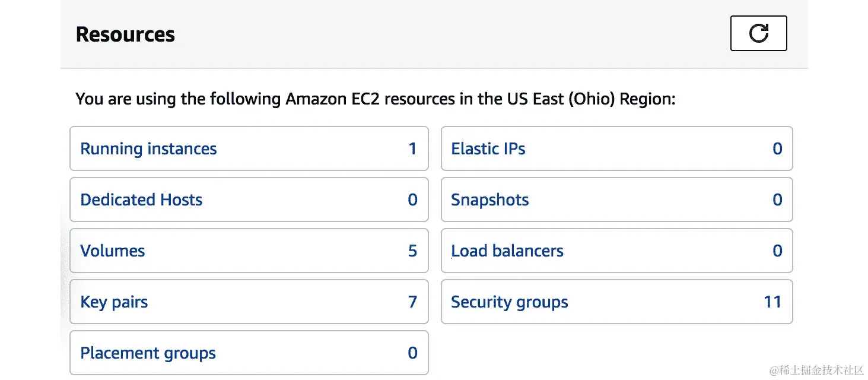The width and height of the screenshot is (868, 380).
Task: Go to the Volumes resource link
Action: coord(113,251)
